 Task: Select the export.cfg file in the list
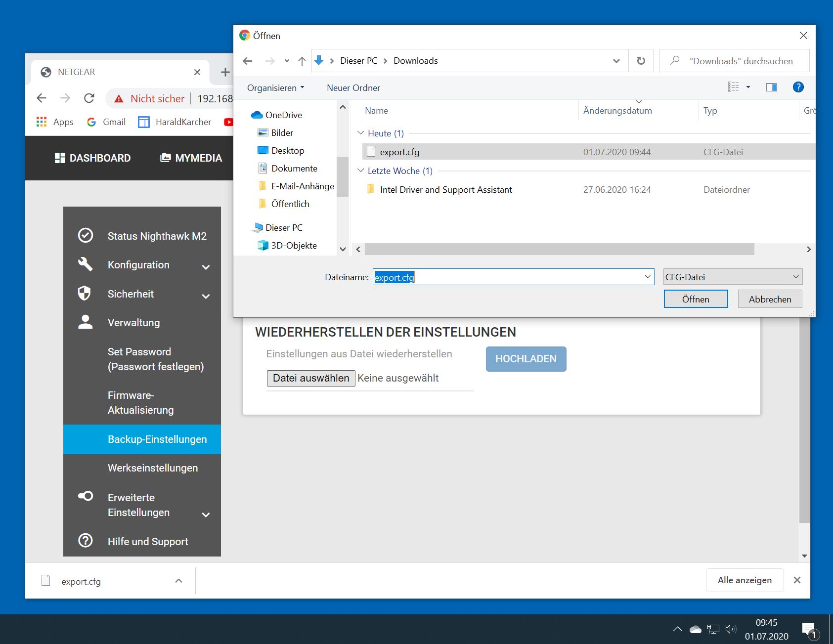pyautogui.click(x=399, y=152)
